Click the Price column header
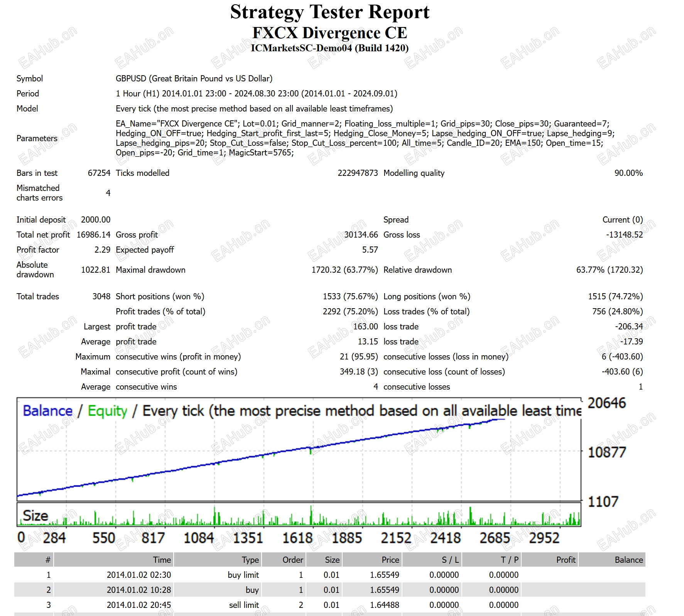The height and width of the screenshot is (616, 684). (372, 560)
